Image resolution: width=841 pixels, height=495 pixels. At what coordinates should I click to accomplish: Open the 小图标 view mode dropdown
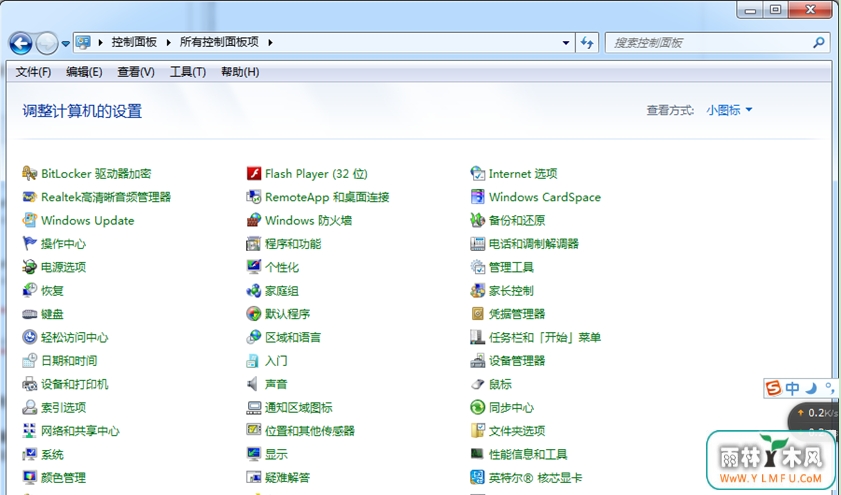pyautogui.click(x=729, y=110)
